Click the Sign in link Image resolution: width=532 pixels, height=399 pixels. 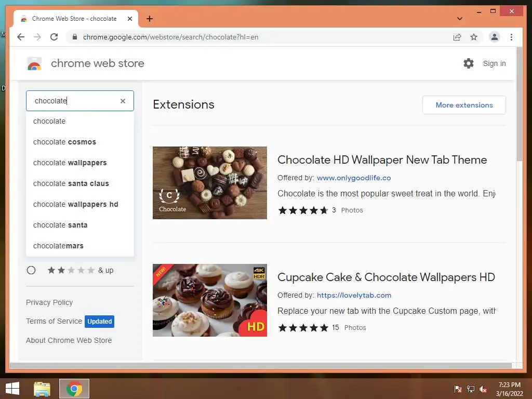495,63
